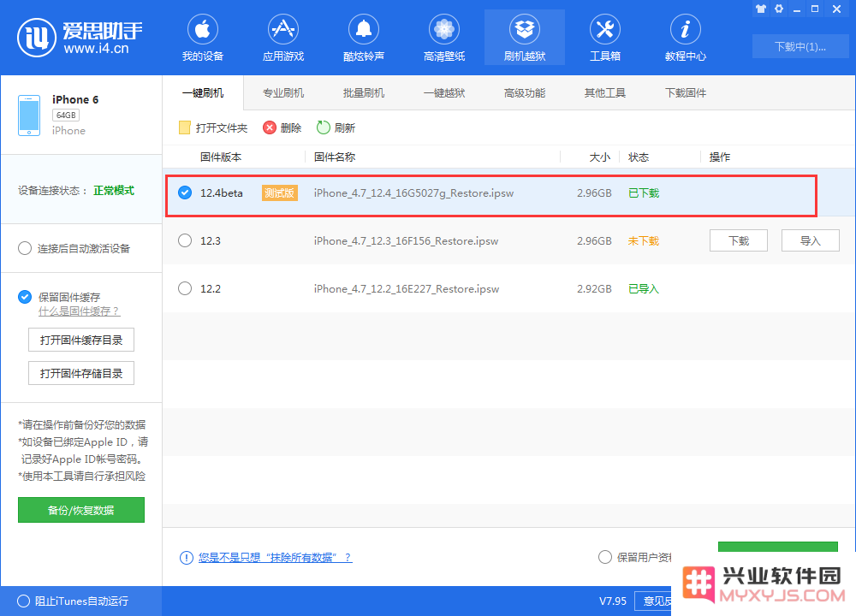Open 教程中心 tutorial center
The height and width of the screenshot is (616, 856).
[x=685, y=38]
